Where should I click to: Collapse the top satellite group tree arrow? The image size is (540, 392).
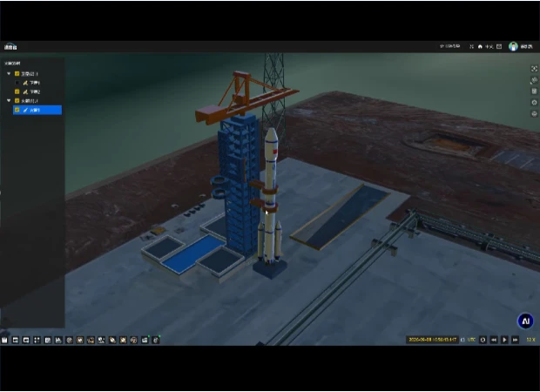click(x=9, y=74)
